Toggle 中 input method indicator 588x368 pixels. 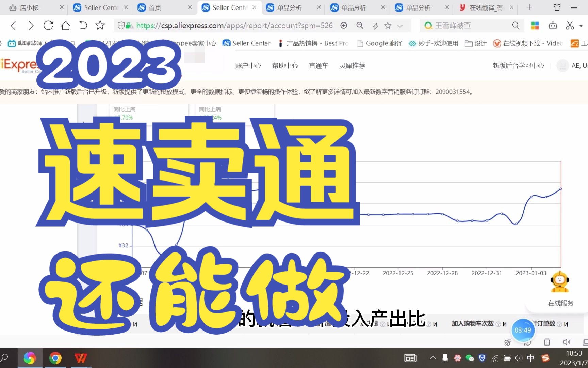[530, 358]
